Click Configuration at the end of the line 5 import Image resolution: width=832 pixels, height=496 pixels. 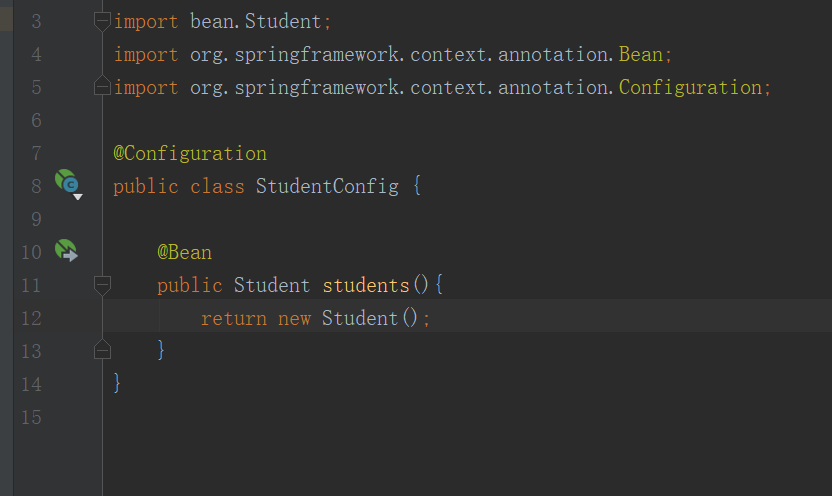pyautogui.click(x=690, y=87)
